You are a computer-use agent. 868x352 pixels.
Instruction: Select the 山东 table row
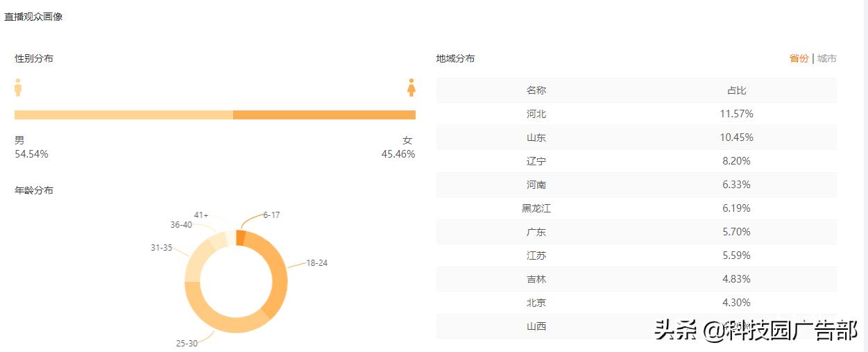click(x=636, y=137)
